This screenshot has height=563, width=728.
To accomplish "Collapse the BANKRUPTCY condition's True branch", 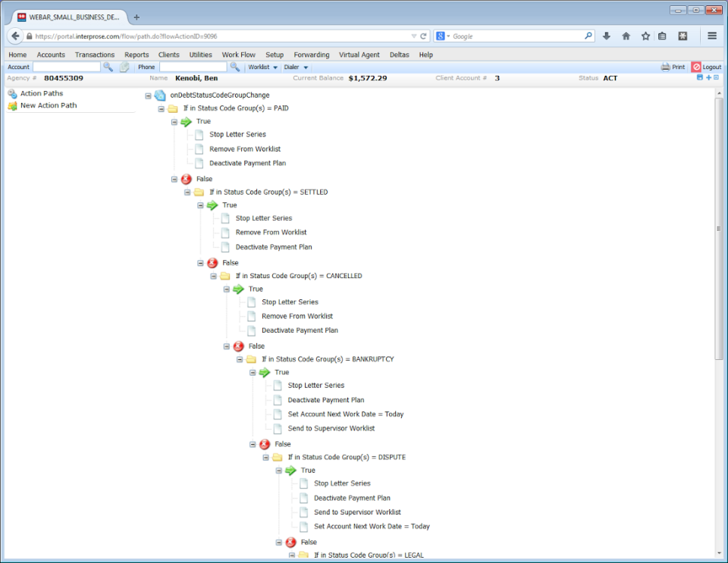I will 252,372.
